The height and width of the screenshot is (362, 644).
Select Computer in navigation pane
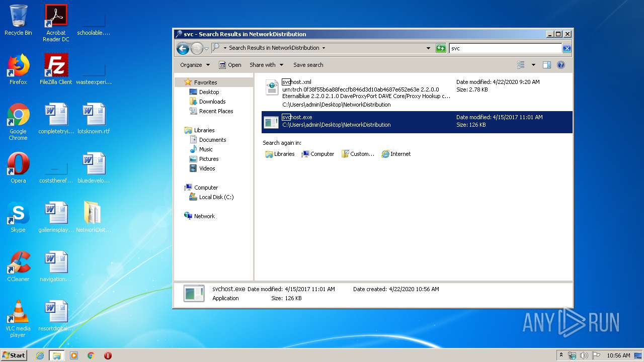click(x=206, y=188)
